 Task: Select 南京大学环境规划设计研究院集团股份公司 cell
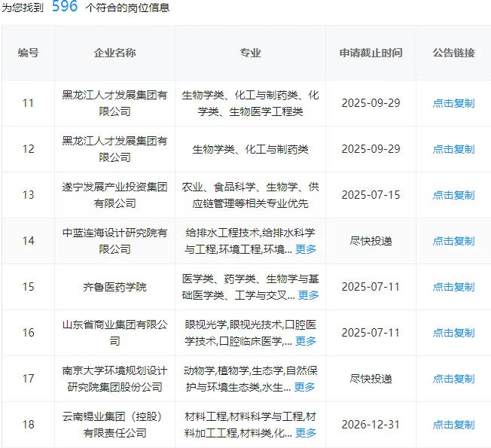[114, 379]
